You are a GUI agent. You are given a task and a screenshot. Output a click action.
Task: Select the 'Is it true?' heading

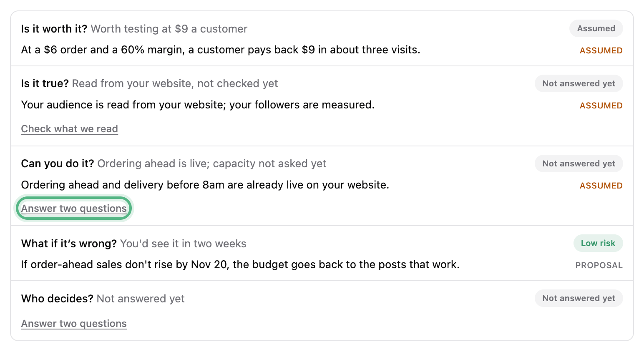(x=45, y=83)
